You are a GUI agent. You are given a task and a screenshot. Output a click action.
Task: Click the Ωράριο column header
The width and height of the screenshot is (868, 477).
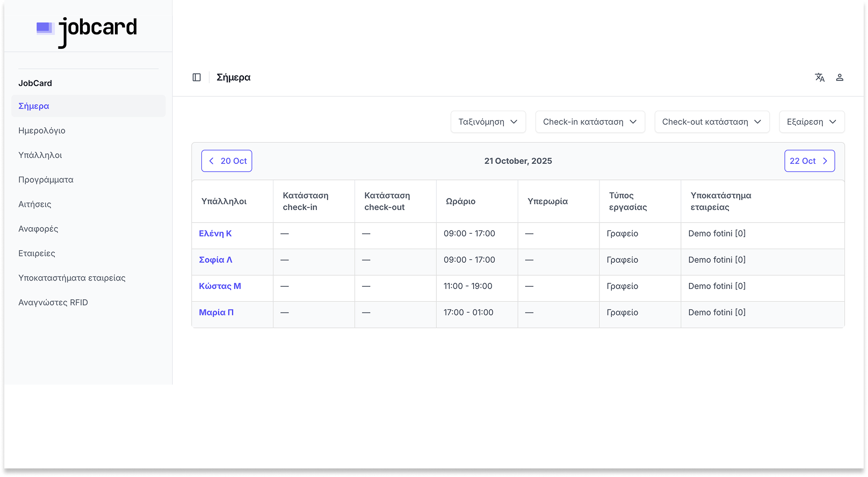coord(460,201)
